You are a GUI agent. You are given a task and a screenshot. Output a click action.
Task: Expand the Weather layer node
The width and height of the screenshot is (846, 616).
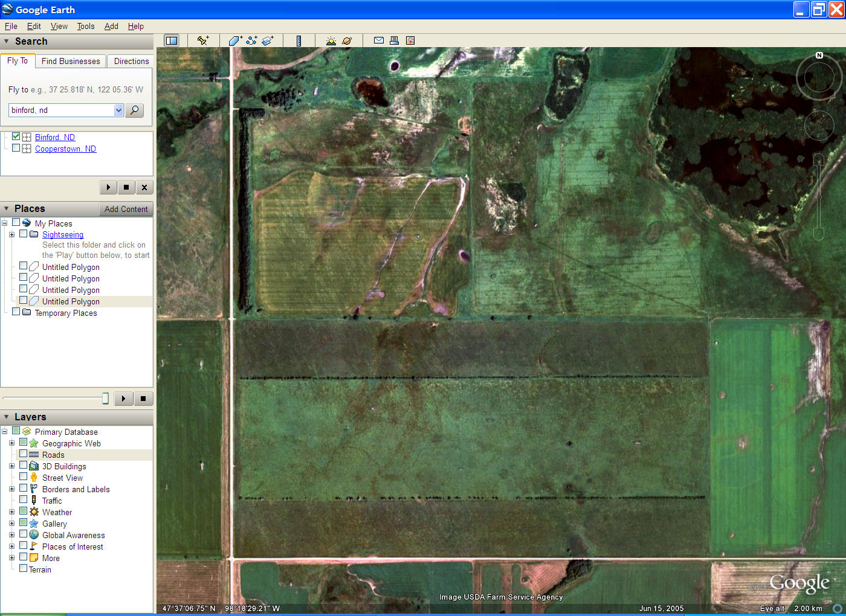coord(11,512)
